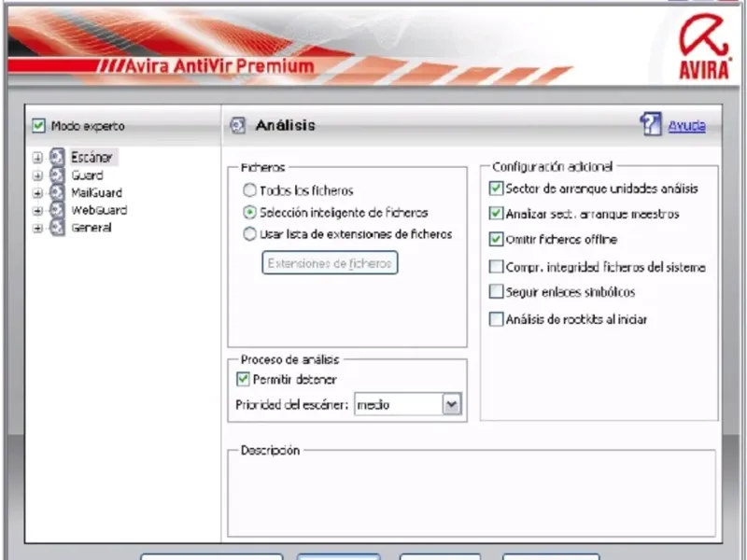Click the Ayuda help icon

click(x=651, y=124)
